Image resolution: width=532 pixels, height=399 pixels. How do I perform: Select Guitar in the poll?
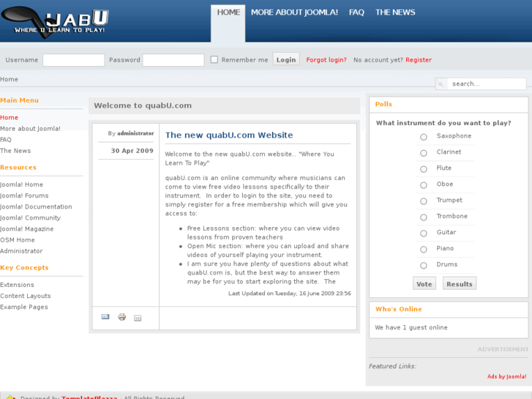click(424, 234)
